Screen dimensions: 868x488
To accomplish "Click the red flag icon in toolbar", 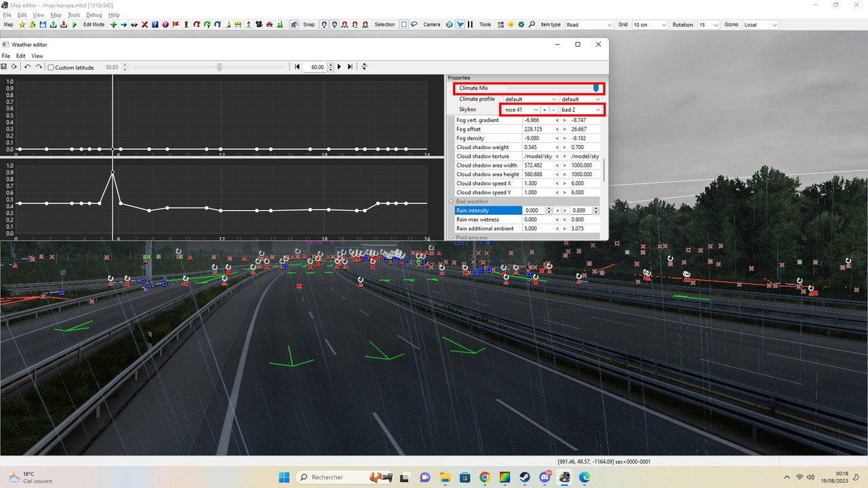I will point(176,24).
